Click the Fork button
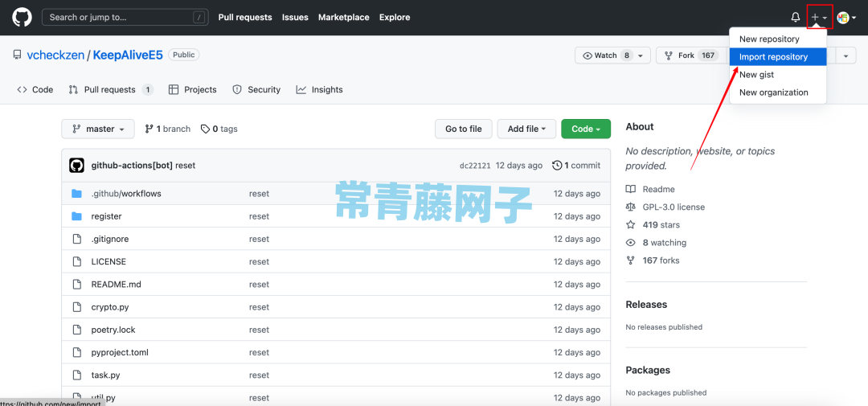 [x=691, y=55]
